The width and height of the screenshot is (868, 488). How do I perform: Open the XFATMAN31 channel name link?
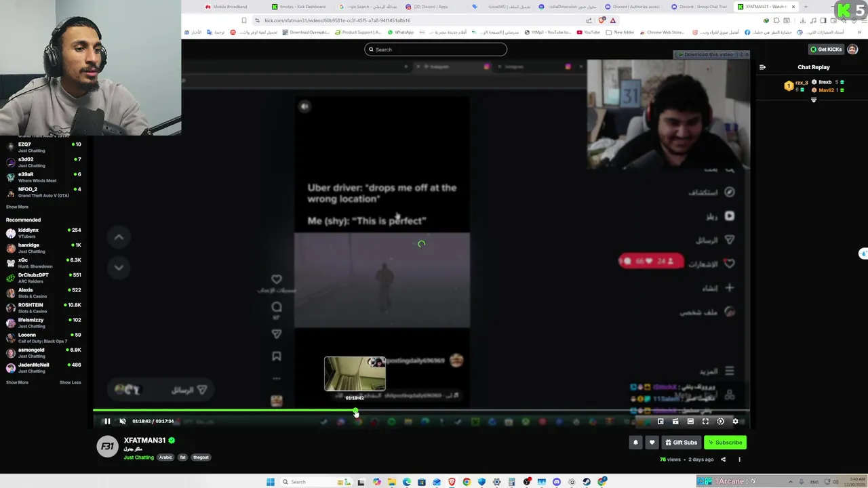tap(144, 441)
